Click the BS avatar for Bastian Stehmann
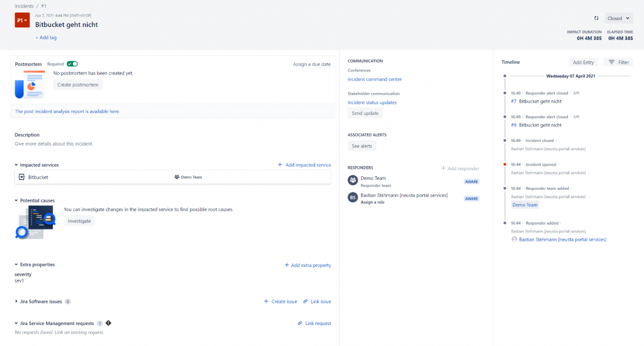The height and width of the screenshot is (346, 644). click(353, 198)
